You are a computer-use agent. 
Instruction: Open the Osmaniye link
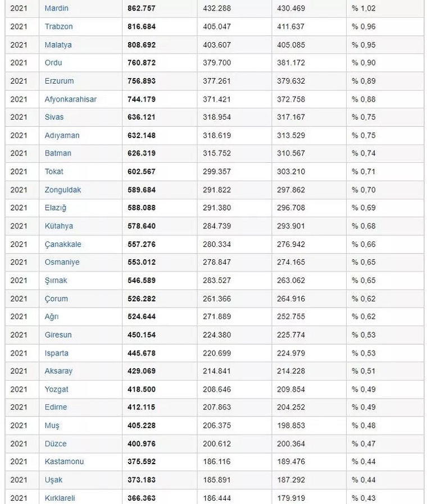pos(62,262)
